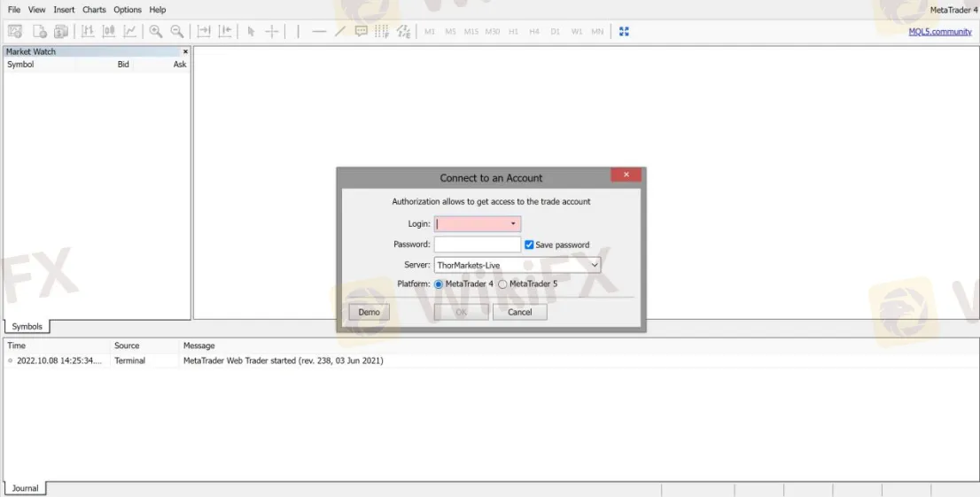Viewport: 980px width, 497px height.
Task: Switch to M15 timeframe
Action: coord(471,31)
